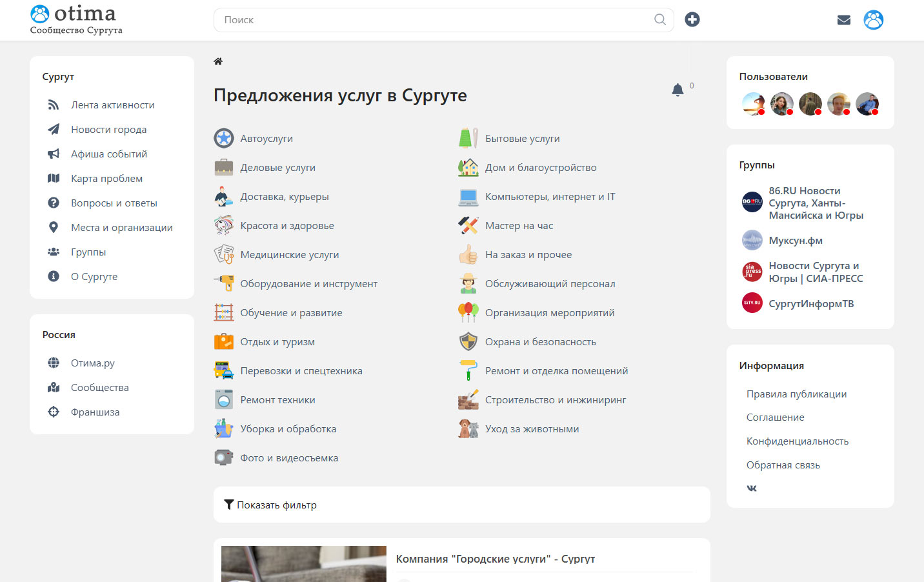The height and width of the screenshot is (582, 924).
Task: Open Новости города in sidebar
Action: [x=108, y=129]
